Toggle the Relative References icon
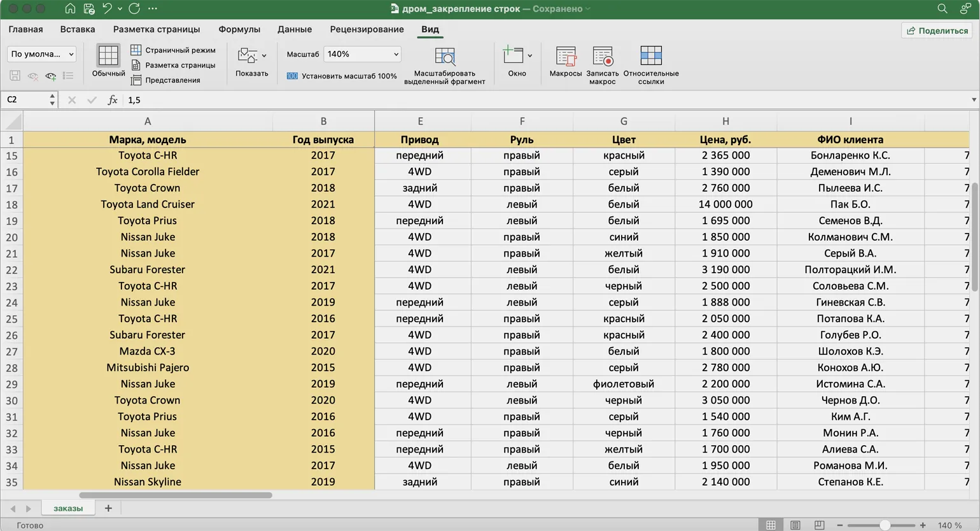Screen dimensions: 980x531 650,57
